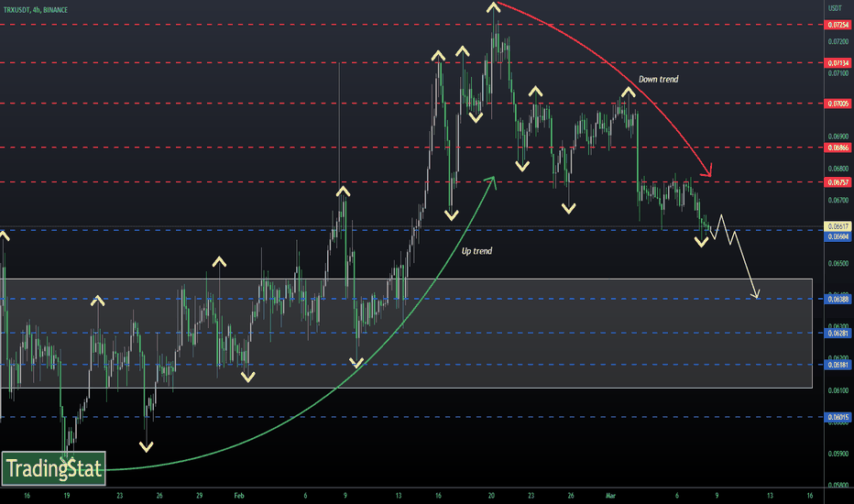The height and width of the screenshot is (504, 854).
Task: Click the TRXUSDT, 4h, BINANCE symbol title
Action: tap(36, 10)
